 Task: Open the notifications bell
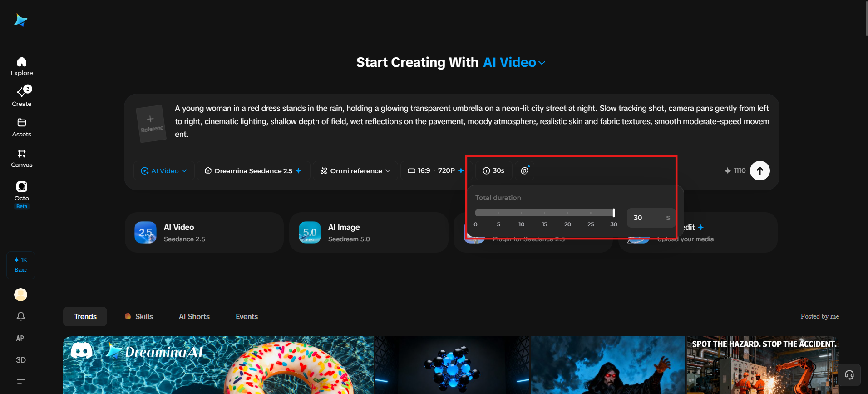(x=21, y=316)
